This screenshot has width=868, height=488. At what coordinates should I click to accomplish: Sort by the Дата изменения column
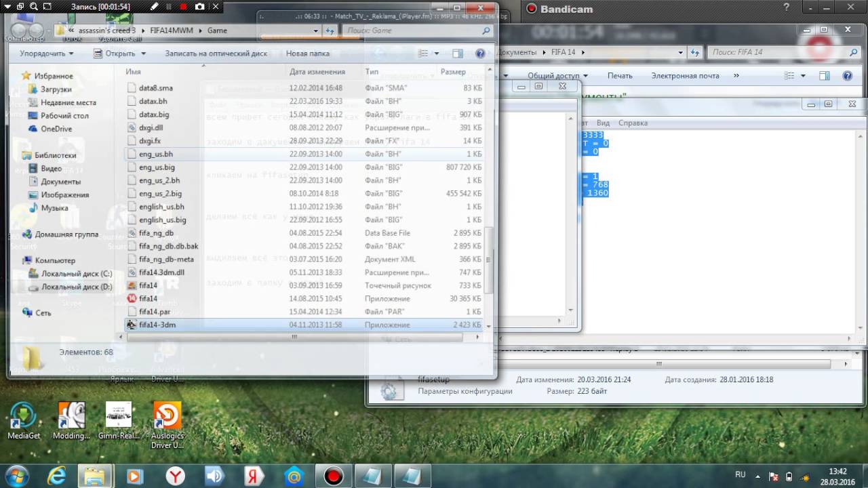(317, 71)
